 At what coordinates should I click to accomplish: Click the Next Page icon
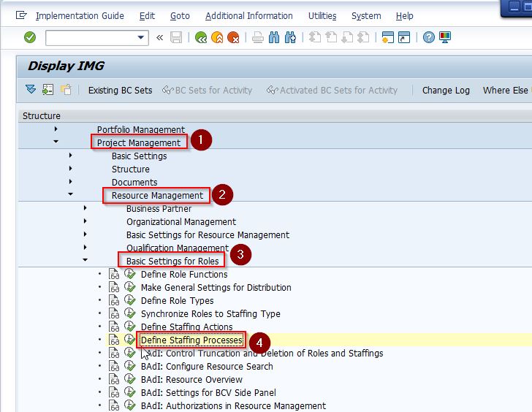click(x=347, y=37)
